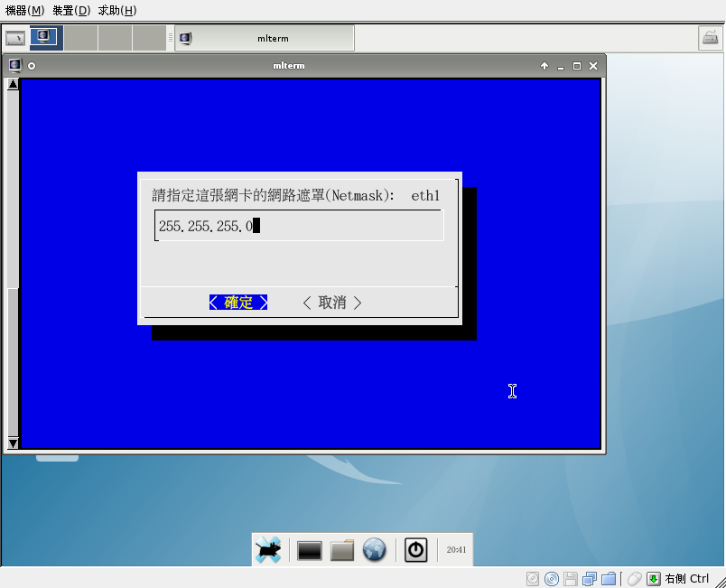Open the 機器(M) menu
This screenshot has height=588, width=726.
click(x=24, y=10)
